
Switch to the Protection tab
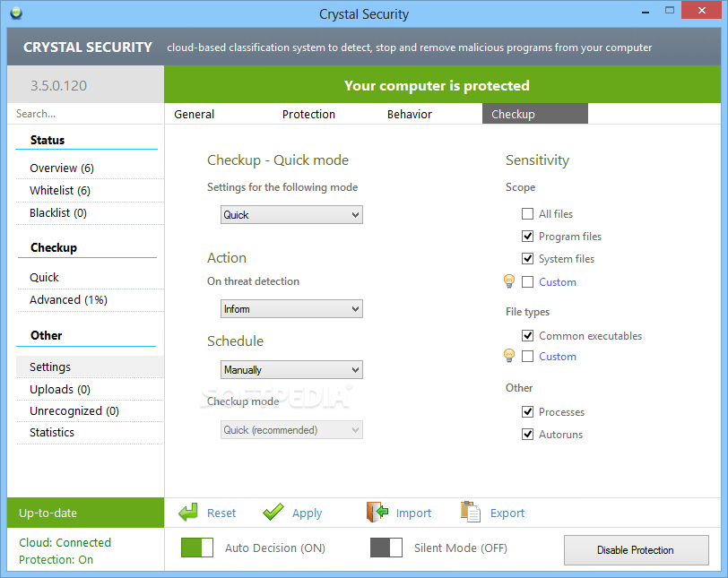(x=308, y=114)
